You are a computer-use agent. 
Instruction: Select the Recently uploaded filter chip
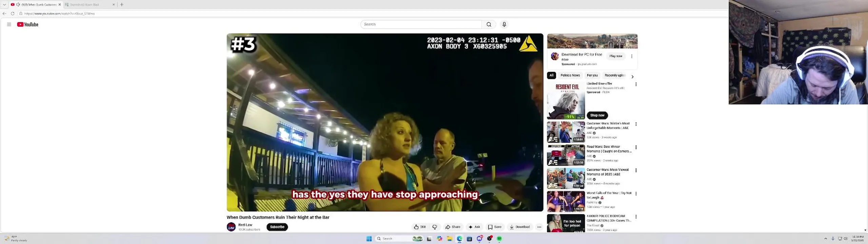click(x=614, y=75)
